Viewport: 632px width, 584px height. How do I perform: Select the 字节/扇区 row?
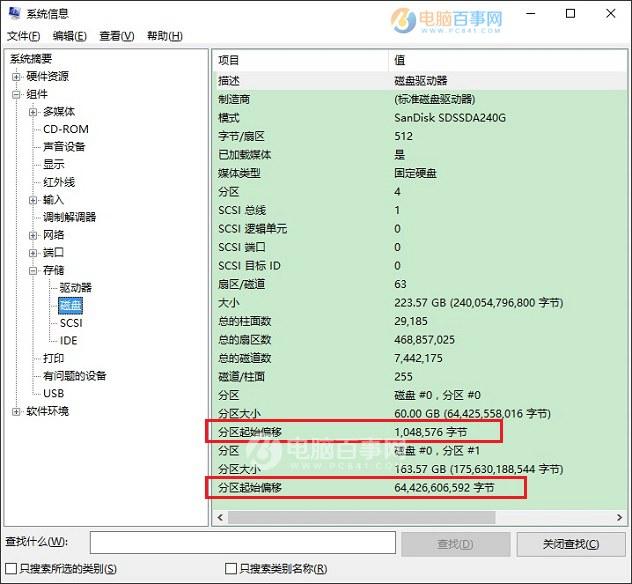[x=420, y=136]
